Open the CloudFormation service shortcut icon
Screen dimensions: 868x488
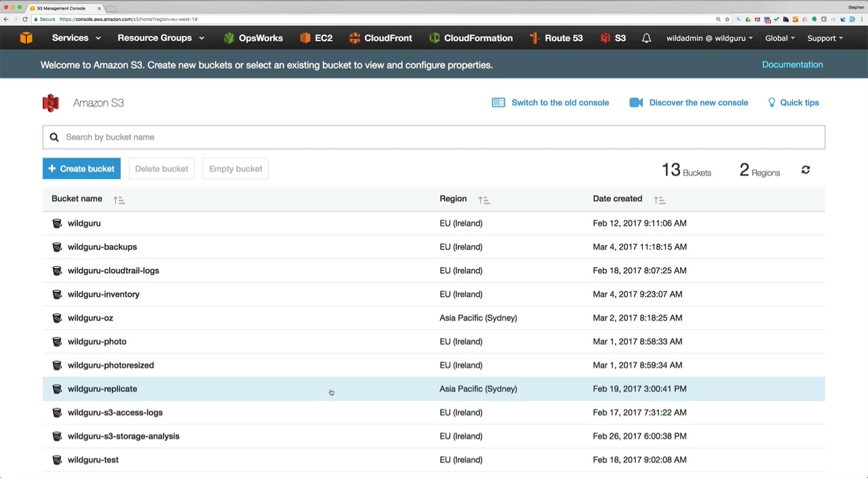[x=435, y=38]
